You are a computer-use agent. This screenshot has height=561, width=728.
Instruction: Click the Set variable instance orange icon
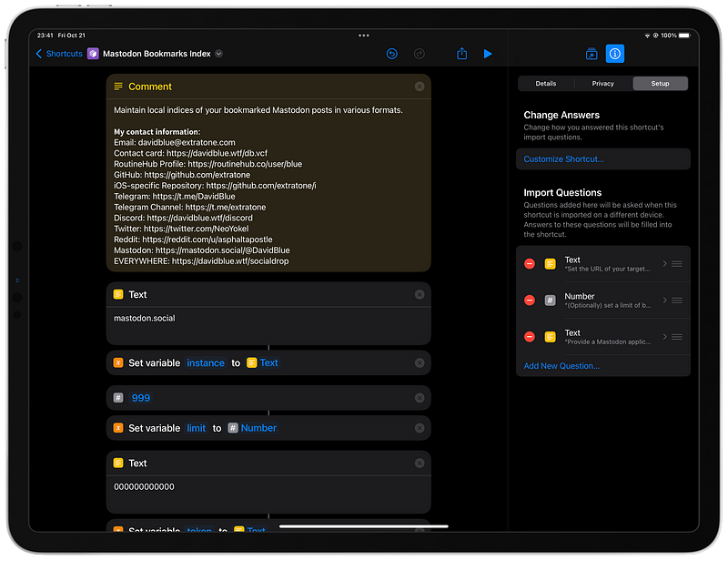point(118,362)
